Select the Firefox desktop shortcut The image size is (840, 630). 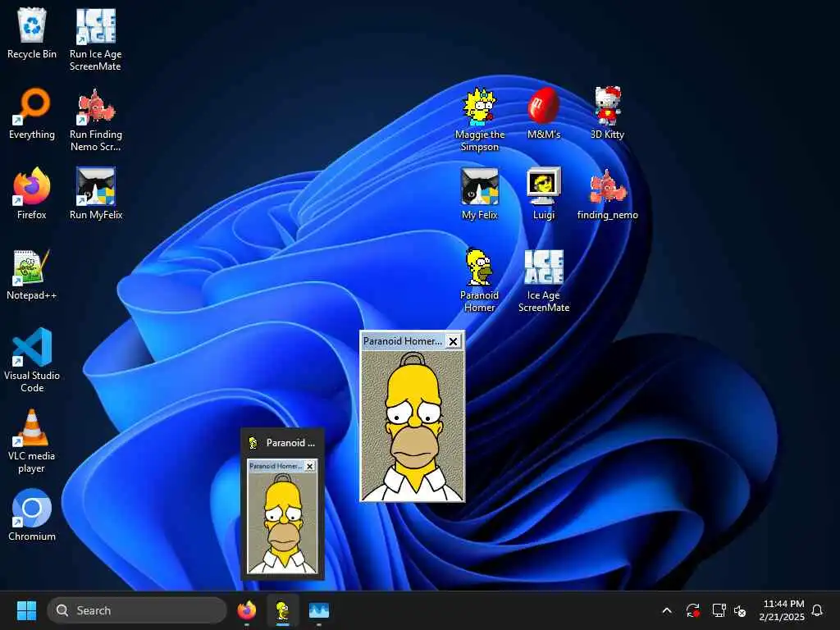click(32, 194)
